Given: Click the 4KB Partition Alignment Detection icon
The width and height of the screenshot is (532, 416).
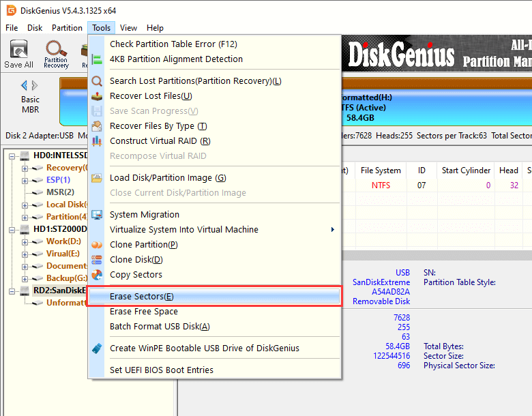Looking at the screenshot, I should 97,59.
